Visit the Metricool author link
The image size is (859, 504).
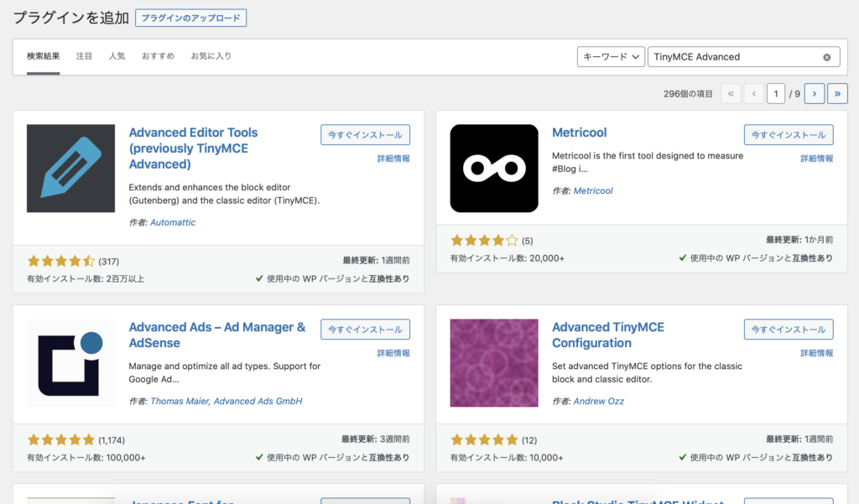click(593, 190)
